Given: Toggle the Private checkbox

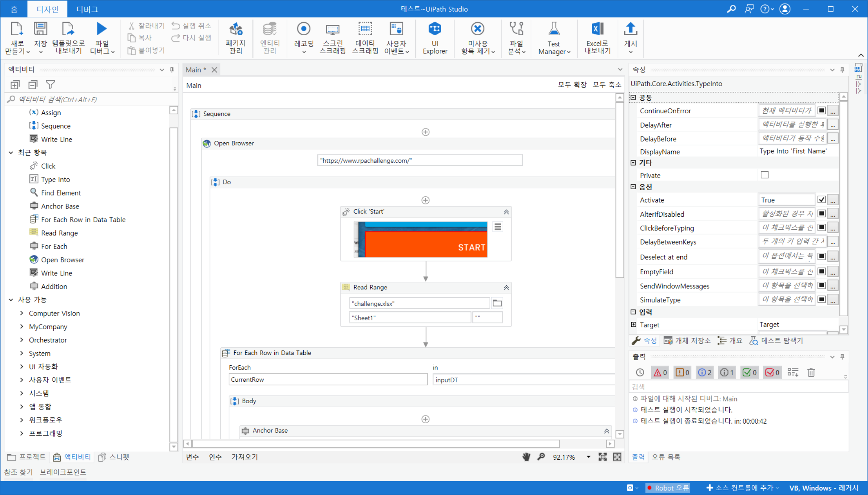Looking at the screenshot, I should point(765,175).
